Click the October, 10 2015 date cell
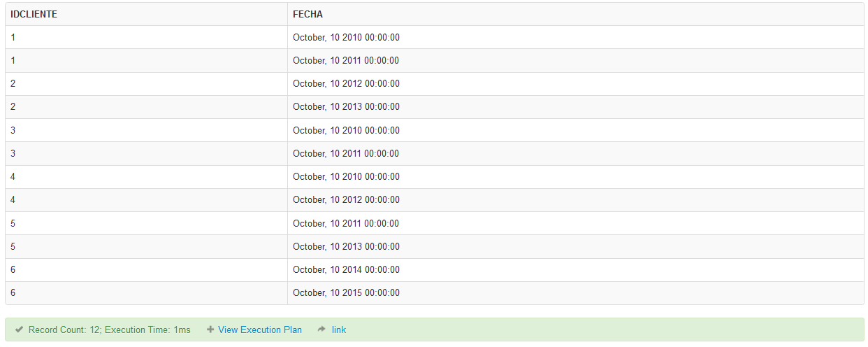The image size is (868, 347). coord(346,293)
